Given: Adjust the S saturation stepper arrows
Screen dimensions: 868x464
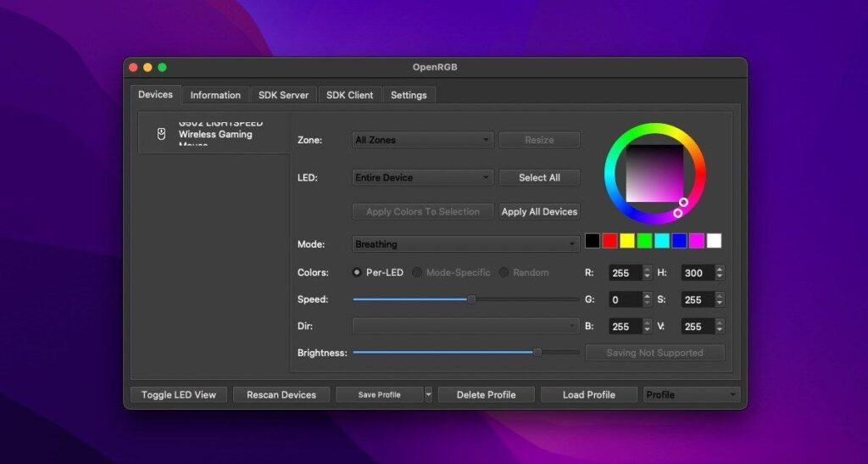Looking at the screenshot, I should click(720, 299).
